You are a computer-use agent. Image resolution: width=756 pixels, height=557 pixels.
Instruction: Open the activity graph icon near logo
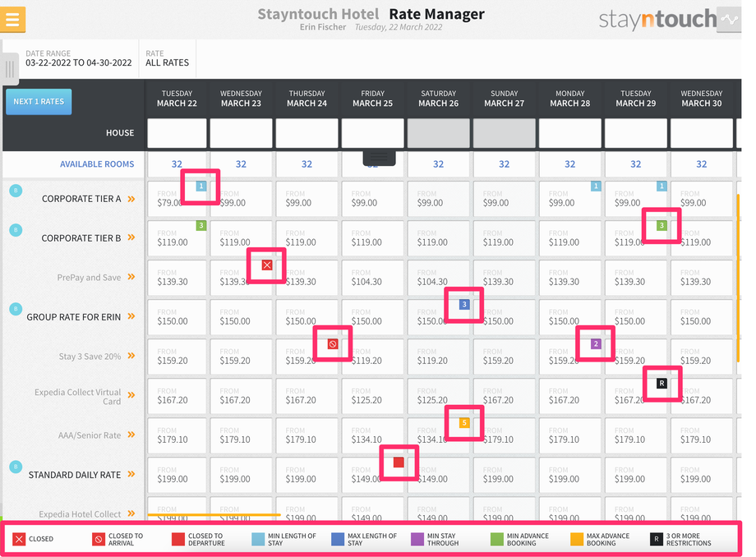(729, 20)
